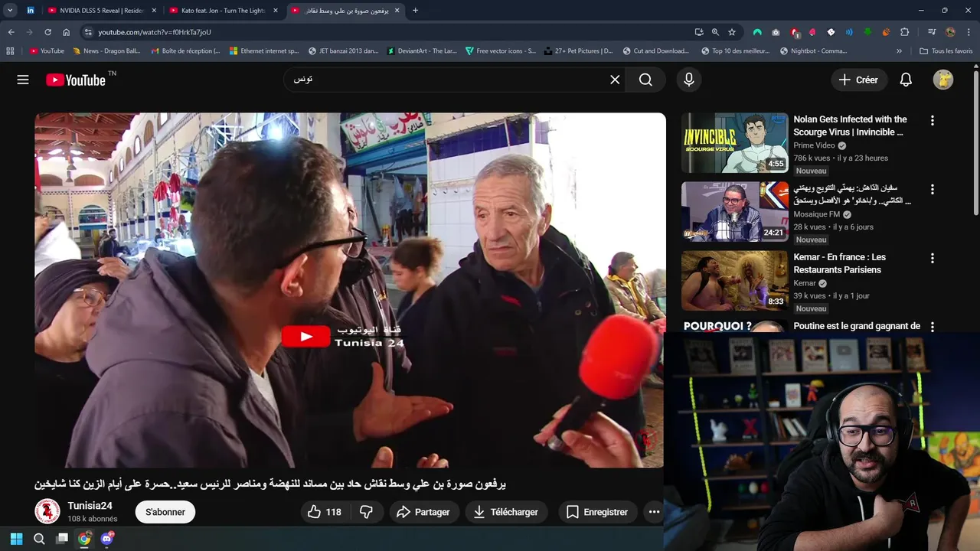Viewport: 980px width, 551px height.
Task: Go back in browser history
Action: pos(11,32)
